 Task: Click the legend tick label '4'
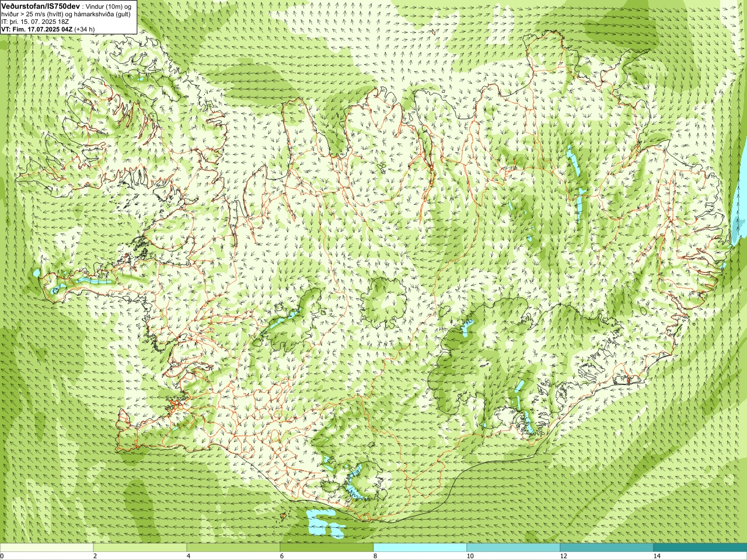point(189,556)
